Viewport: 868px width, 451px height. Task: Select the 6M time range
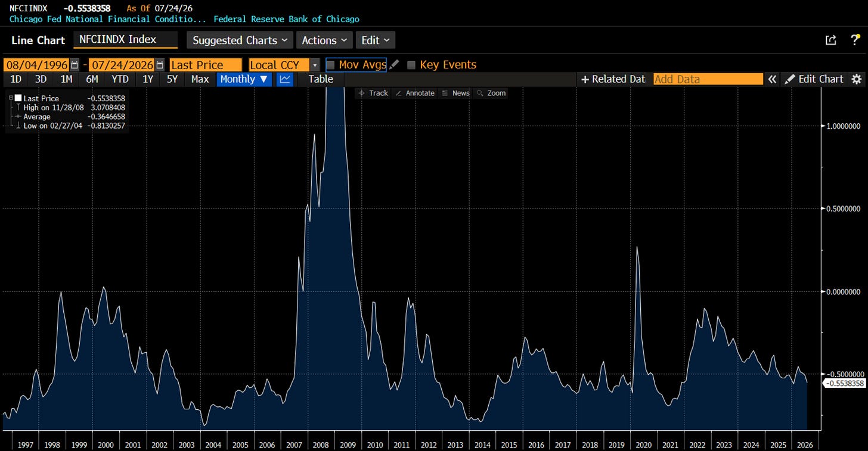coord(92,79)
